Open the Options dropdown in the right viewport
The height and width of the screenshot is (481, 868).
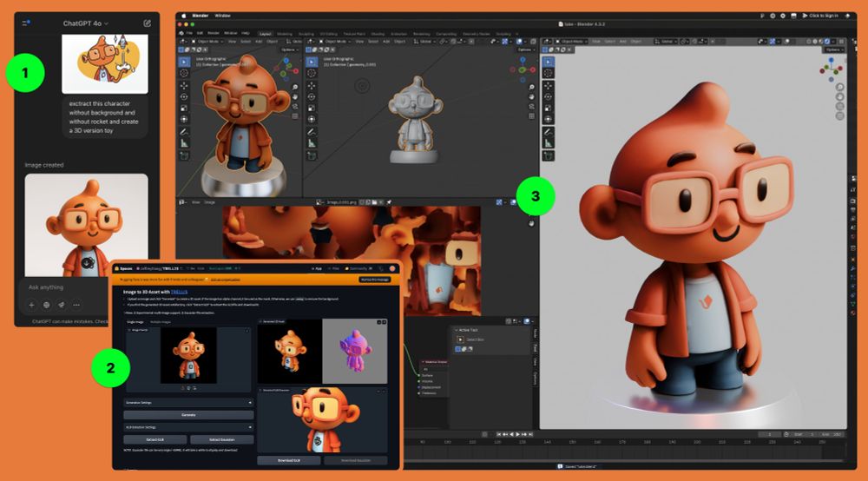(833, 49)
